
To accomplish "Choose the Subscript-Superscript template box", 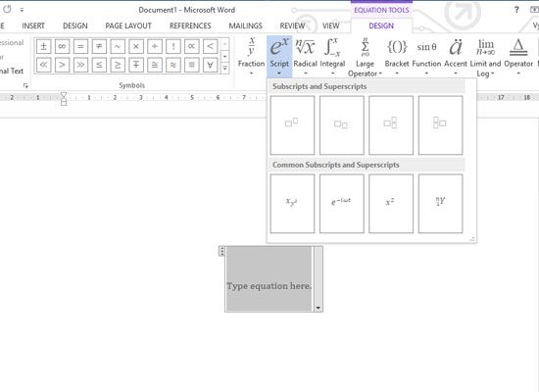I will [391, 125].
